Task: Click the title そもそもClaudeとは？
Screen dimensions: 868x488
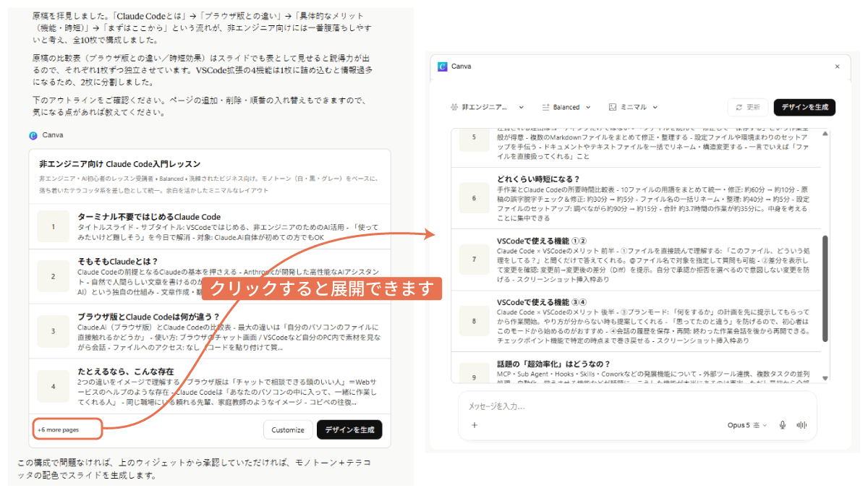Action: (x=118, y=261)
